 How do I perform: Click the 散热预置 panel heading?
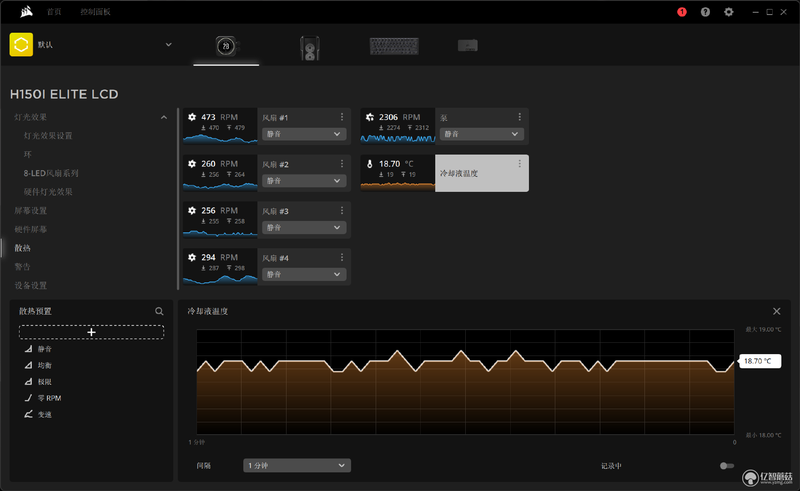35,311
